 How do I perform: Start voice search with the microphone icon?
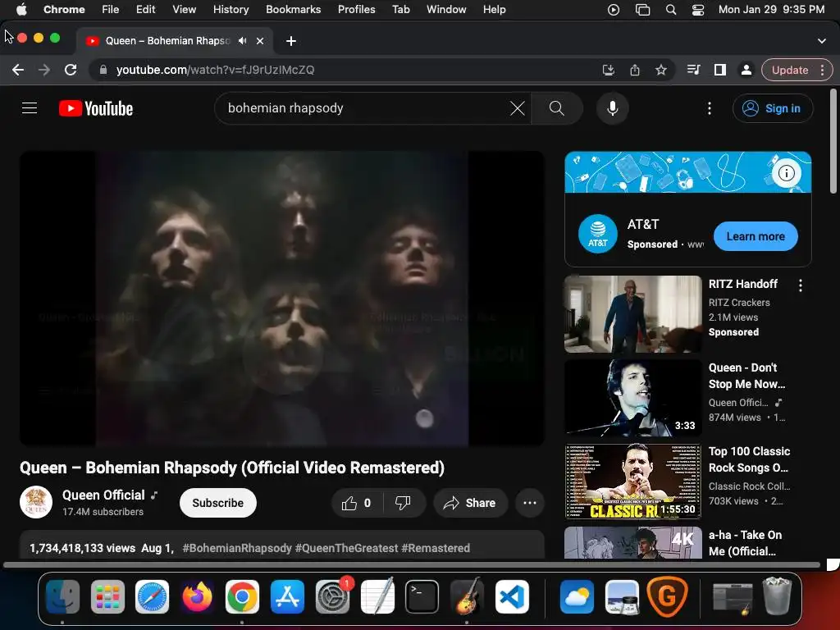tap(612, 108)
